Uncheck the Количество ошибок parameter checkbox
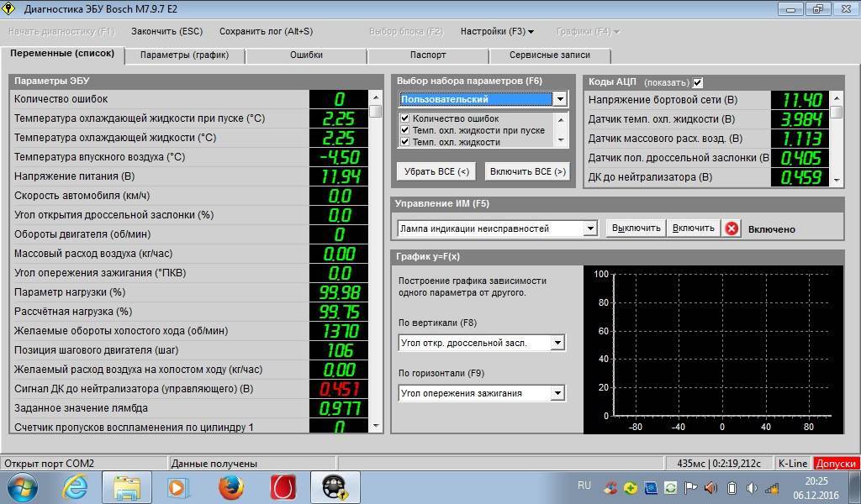The image size is (861, 504). coord(404,119)
